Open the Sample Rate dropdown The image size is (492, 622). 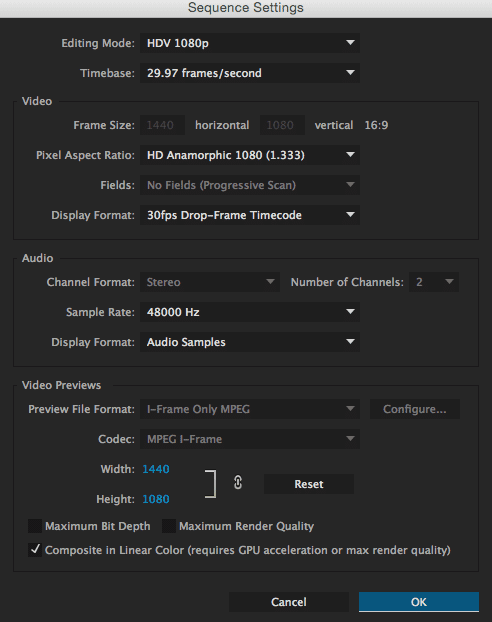[x=250, y=312]
